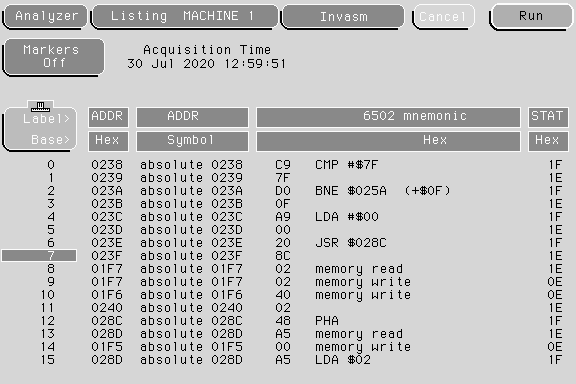Click data byte 48 in row 12
Image resolution: width=576 pixels, height=384 pixels.
coord(283,321)
